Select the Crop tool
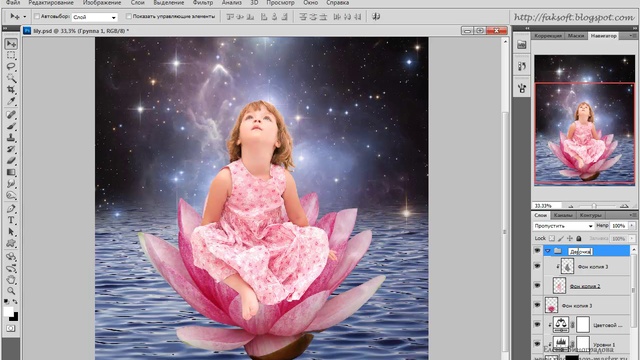This screenshot has width=640, height=360. tap(11, 89)
